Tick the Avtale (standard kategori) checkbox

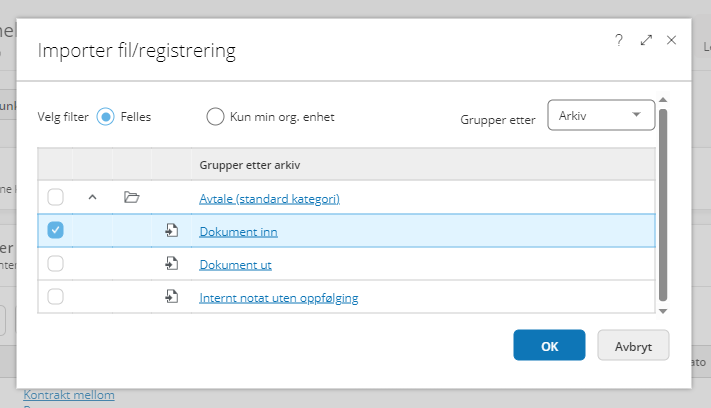(56, 198)
